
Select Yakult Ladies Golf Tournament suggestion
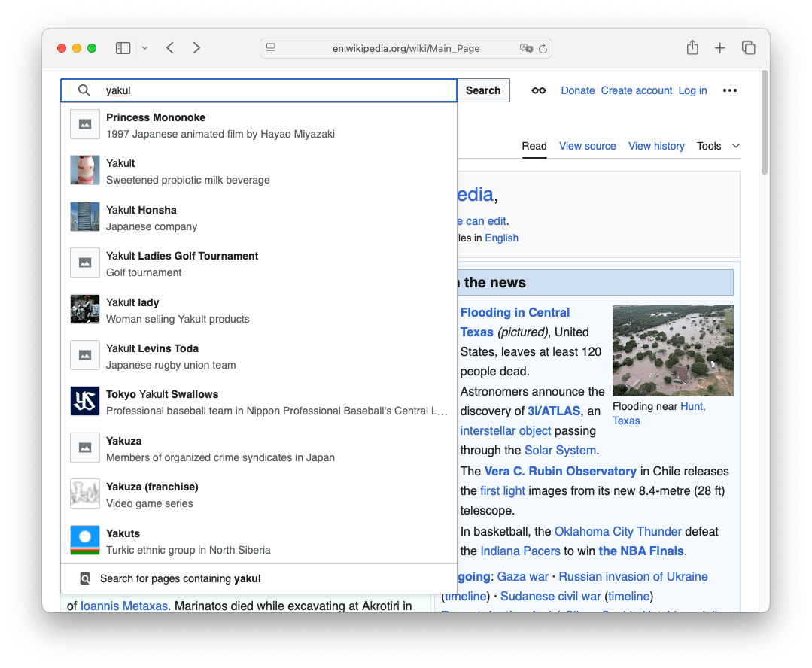(x=259, y=264)
